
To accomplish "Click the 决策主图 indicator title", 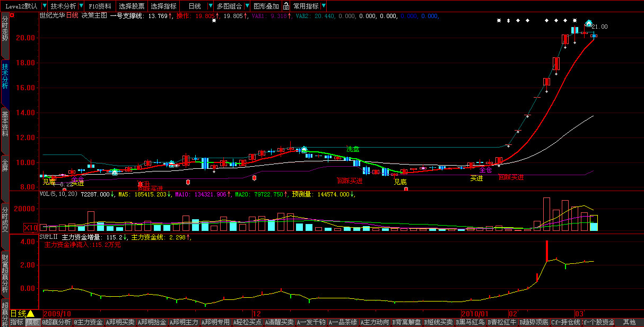I will (94, 16).
